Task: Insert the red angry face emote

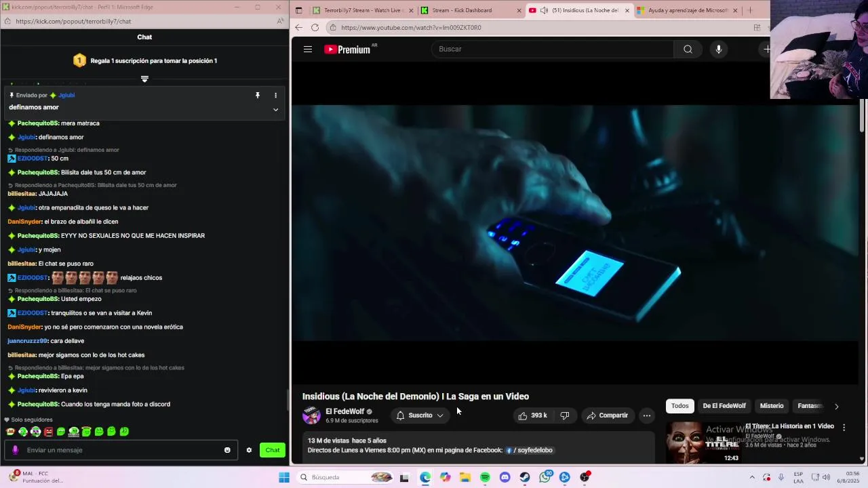Action: 48,431
